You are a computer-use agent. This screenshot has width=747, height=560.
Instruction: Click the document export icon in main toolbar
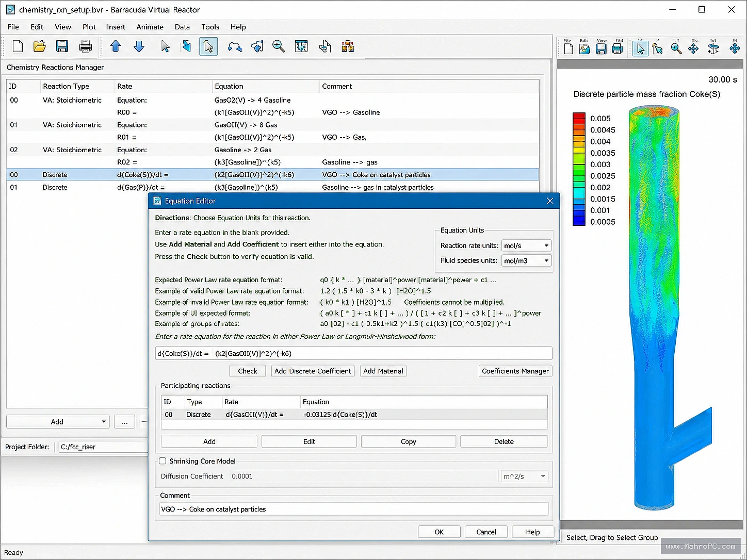(x=325, y=46)
